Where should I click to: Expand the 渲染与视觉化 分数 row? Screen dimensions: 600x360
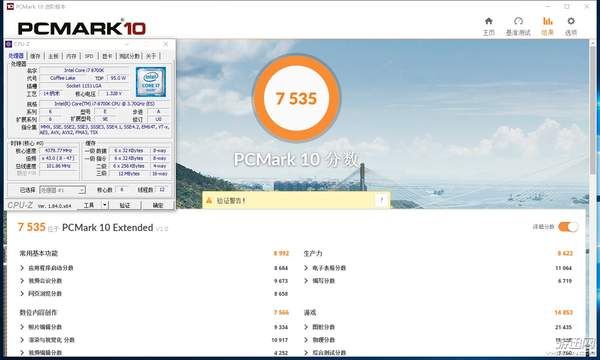(x=22, y=340)
